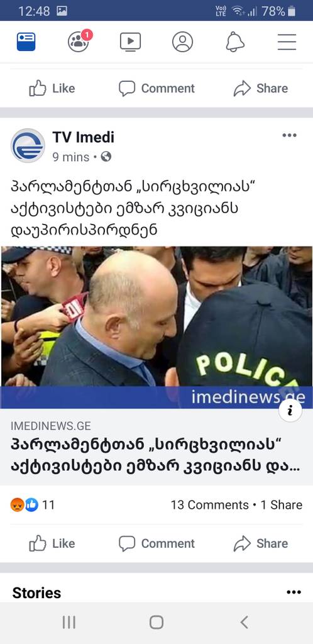The image size is (313, 644).
Task: Tap the Android recent apps button
Action: coord(69,622)
